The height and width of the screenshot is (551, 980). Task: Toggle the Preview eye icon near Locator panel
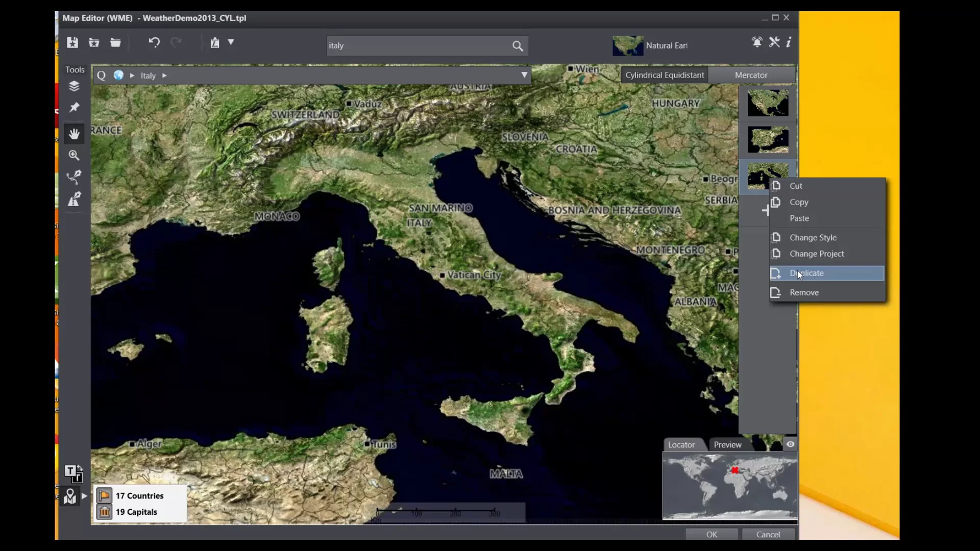point(790,444)
